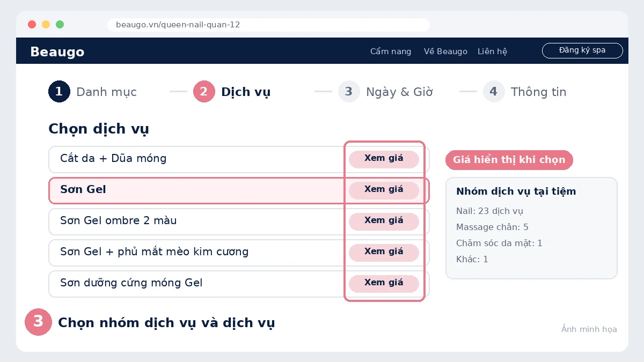Click the Nhóm dịch vụ tại tiệm heading
Image resolution: width=644 pixels, height=362 pixels.
pos(516,191)
